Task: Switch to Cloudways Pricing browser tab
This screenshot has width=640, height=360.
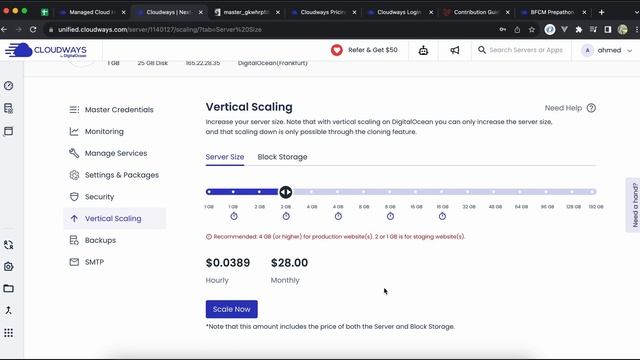Action: click(323, 12)
